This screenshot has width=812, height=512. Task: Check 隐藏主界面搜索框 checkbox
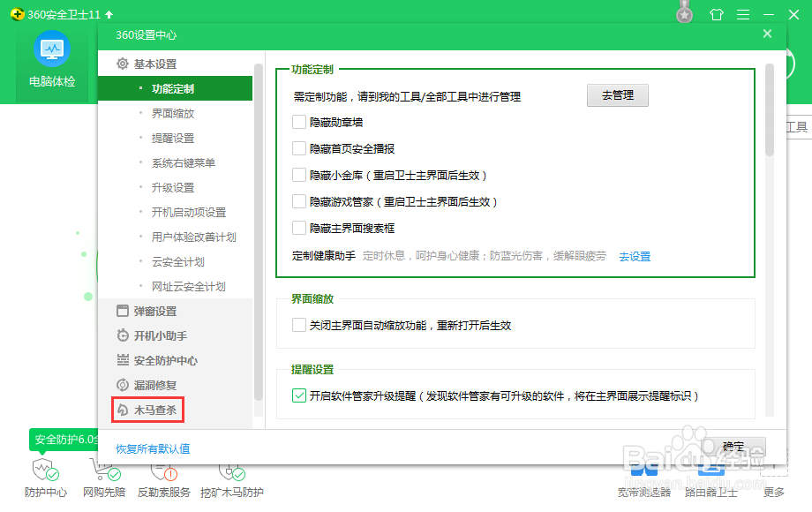tap(299, 227)
